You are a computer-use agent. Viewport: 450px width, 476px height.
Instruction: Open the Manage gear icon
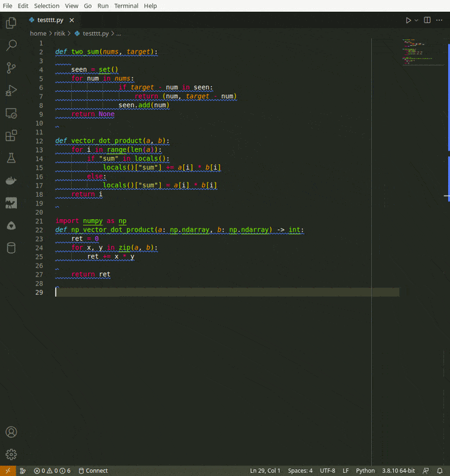coord(11,454)
